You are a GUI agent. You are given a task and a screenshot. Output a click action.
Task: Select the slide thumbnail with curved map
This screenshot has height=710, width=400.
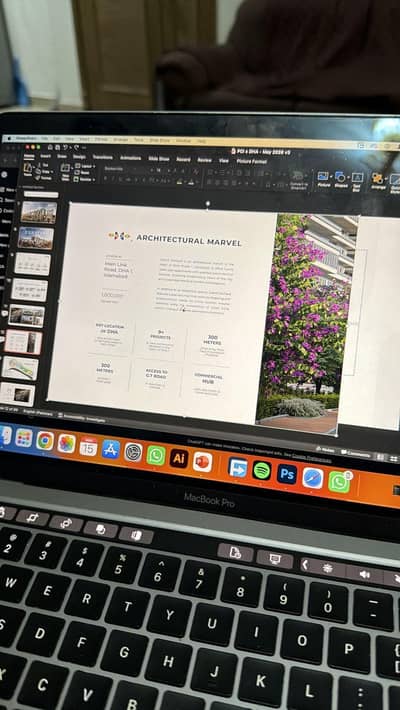tap(20, 368)
